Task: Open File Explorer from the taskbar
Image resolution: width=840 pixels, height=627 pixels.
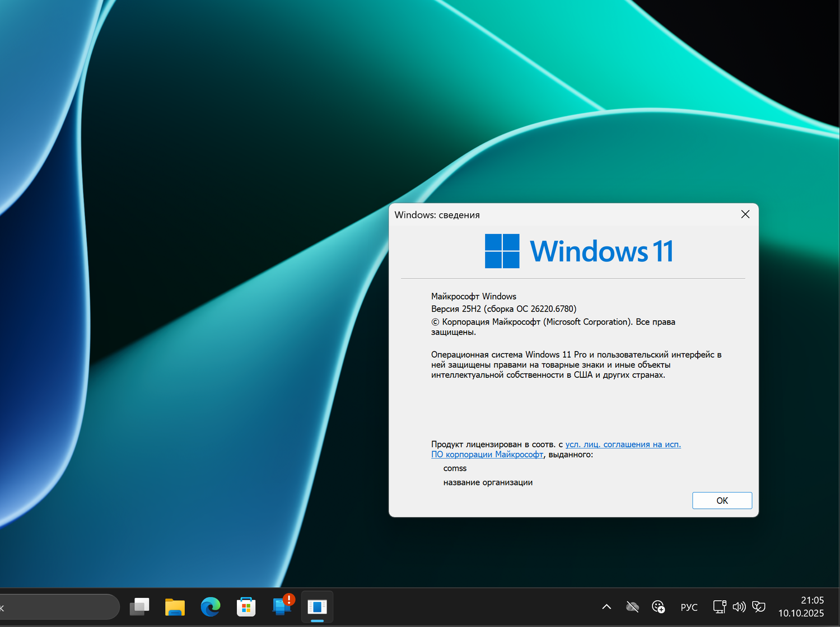Action: click(x=175, y=607)
